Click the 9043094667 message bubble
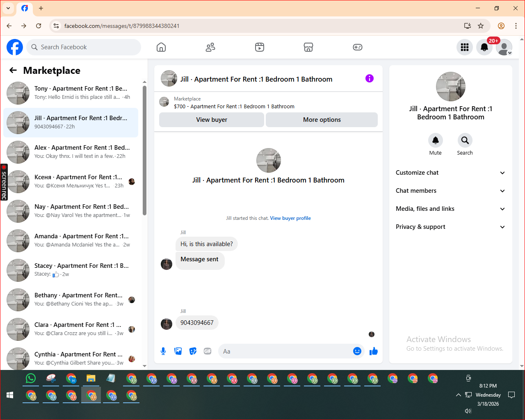Screen dimensions: 525x420 click(x=197, y=323)
